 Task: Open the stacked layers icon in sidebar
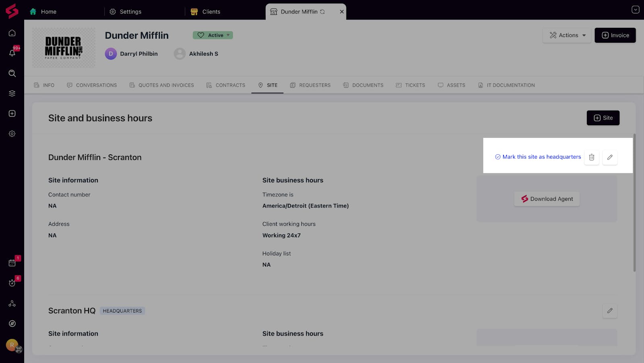coord(12,93)
